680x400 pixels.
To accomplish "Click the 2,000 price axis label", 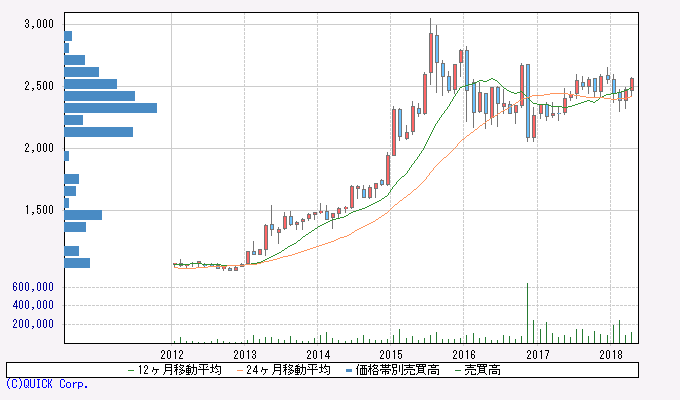I will point(39,148).
